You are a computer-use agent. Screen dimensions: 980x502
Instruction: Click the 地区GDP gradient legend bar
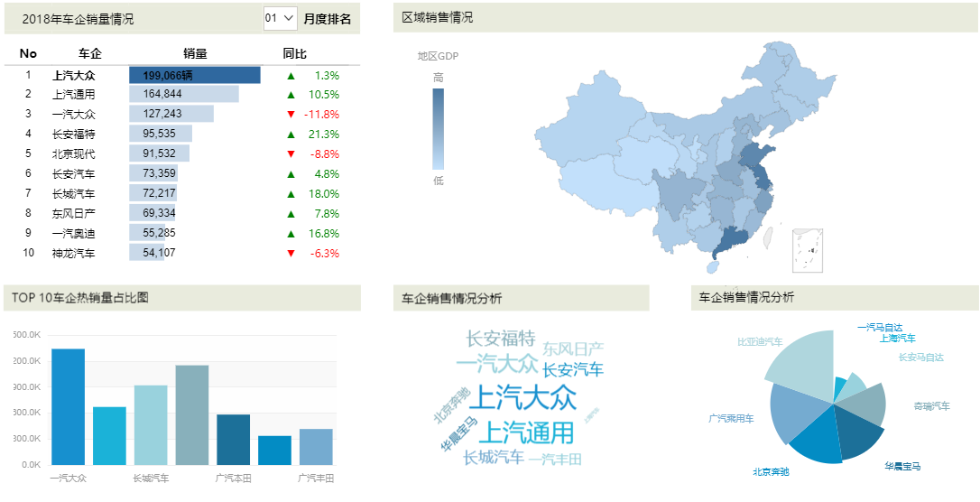coord(439,129)
